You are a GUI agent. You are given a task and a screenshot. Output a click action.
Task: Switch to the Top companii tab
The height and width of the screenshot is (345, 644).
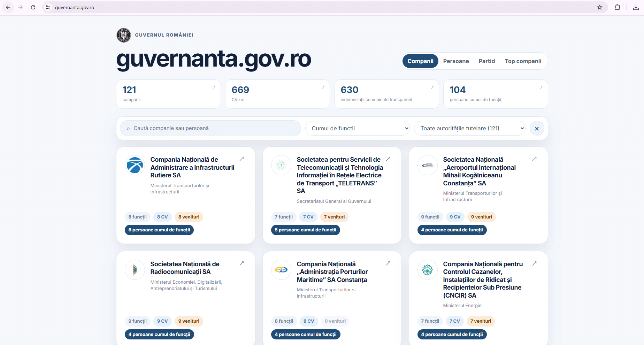coord(523,61)
